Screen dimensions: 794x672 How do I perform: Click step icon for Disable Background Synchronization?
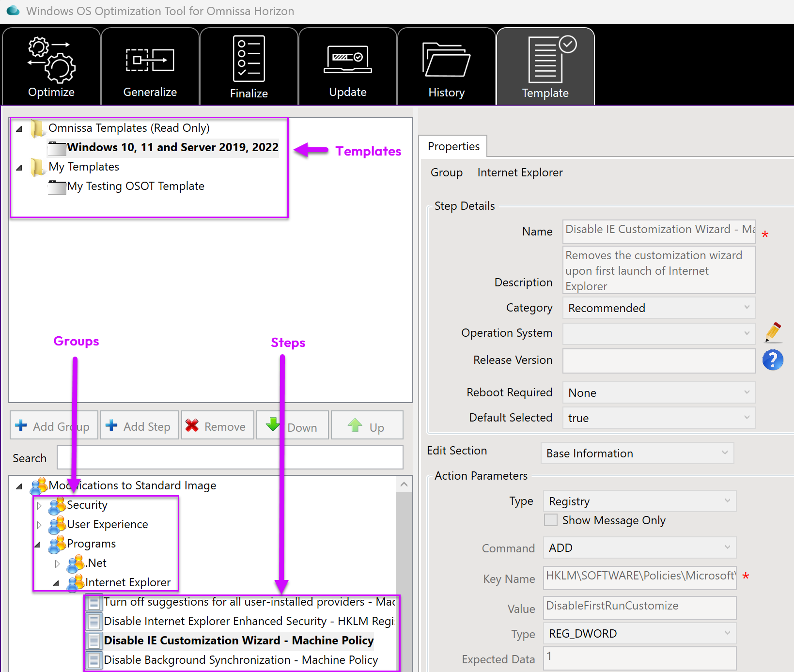click(x=94, y=660)
